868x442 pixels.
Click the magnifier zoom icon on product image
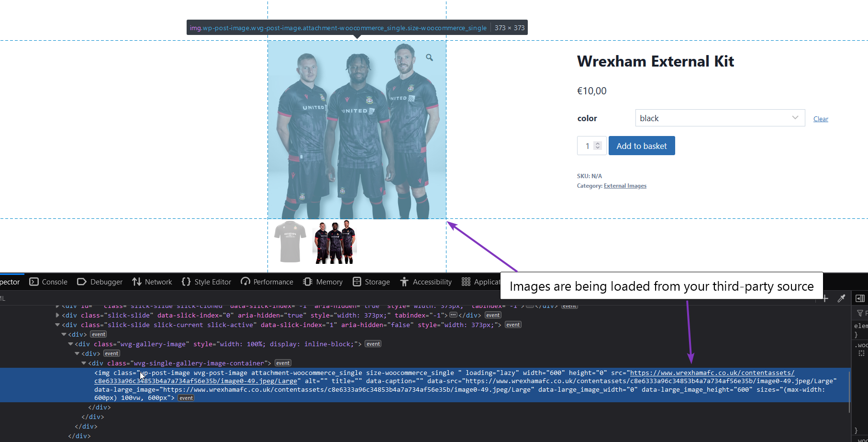(429, 57)
